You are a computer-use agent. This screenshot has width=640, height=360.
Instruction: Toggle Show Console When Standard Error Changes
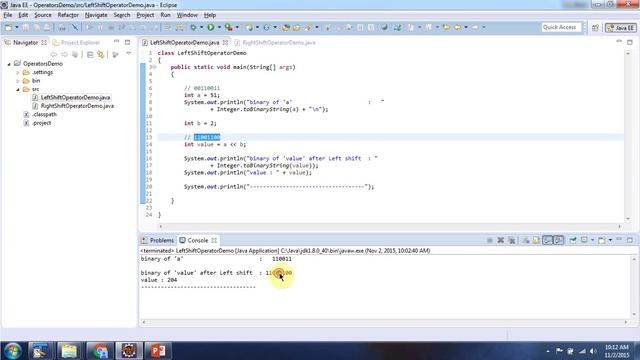coord(559,240)
